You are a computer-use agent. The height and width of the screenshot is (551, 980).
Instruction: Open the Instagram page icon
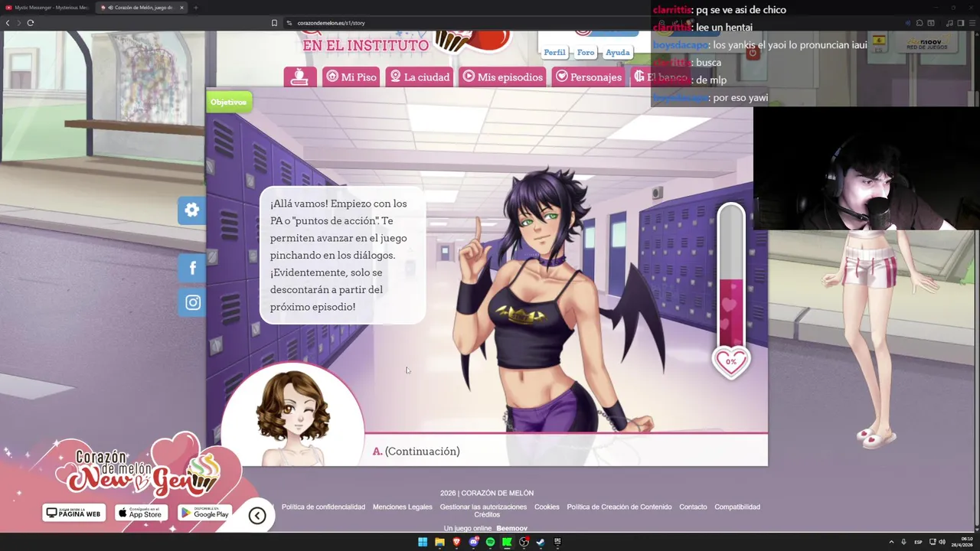[x=192, y=302]
